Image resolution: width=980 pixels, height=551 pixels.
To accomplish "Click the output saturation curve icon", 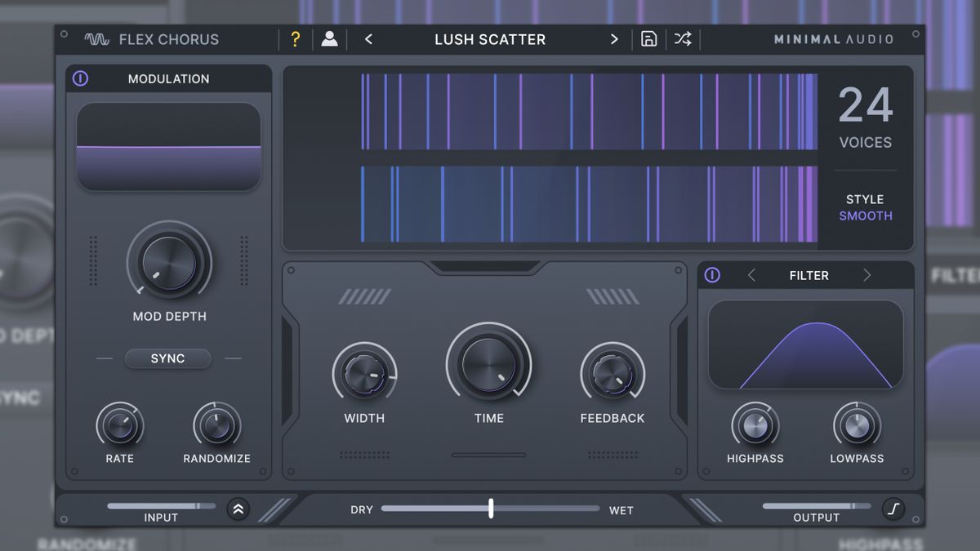I will (894, 508).
